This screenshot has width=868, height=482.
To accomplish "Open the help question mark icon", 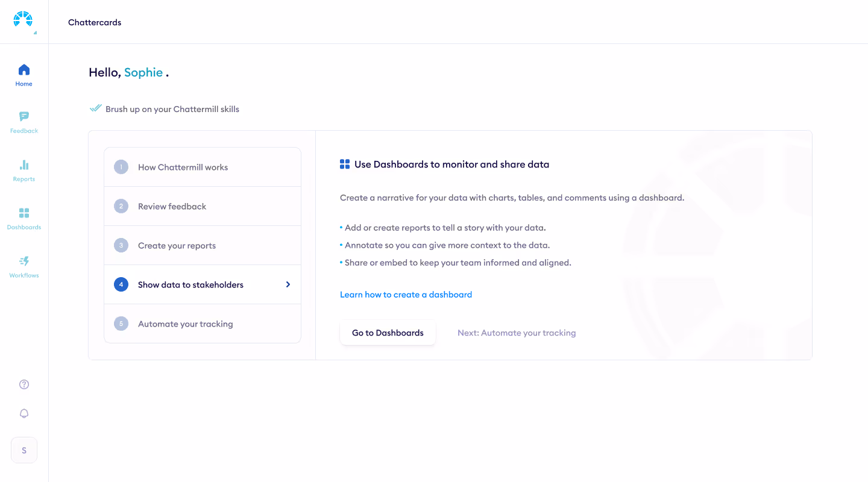I will tap(24, 384).
